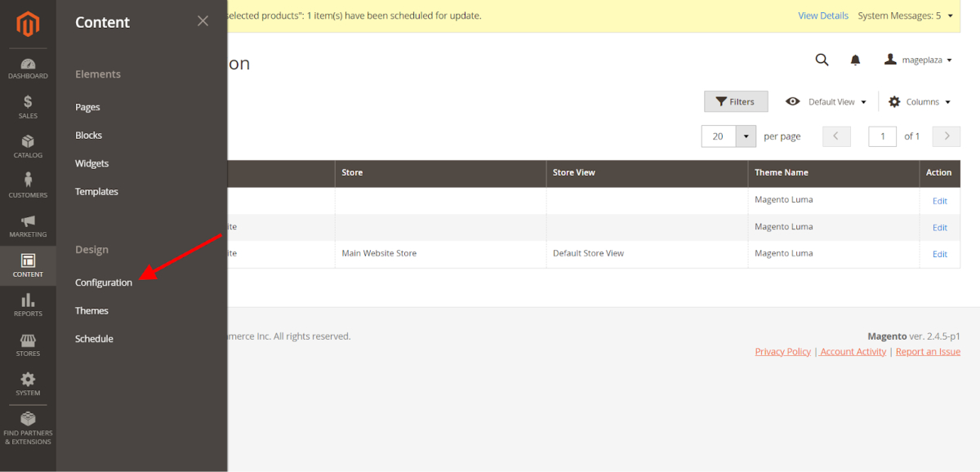Screen dimensions: 980x472
Task: Open the Catalog sidebar menu
Action: 28,147
